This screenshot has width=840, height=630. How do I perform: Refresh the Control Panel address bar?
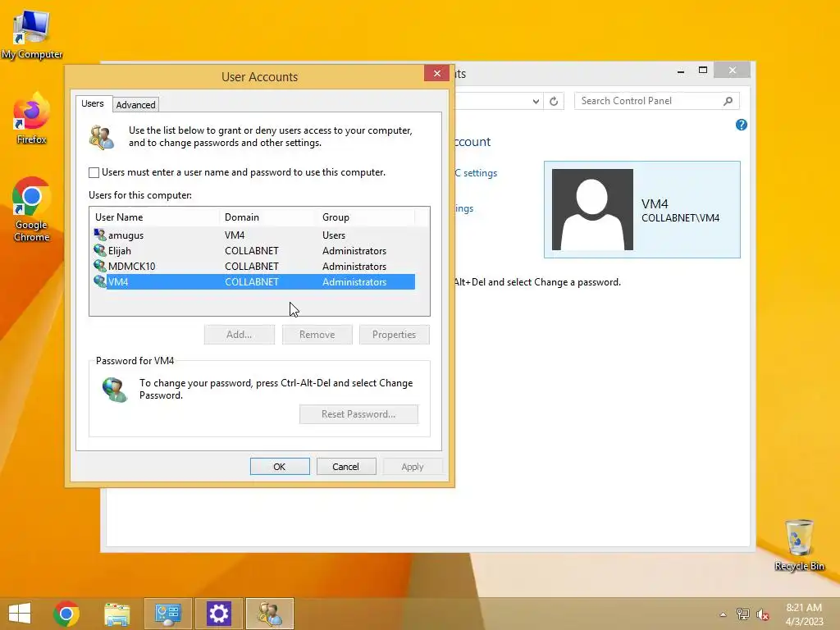coord(554,101)
